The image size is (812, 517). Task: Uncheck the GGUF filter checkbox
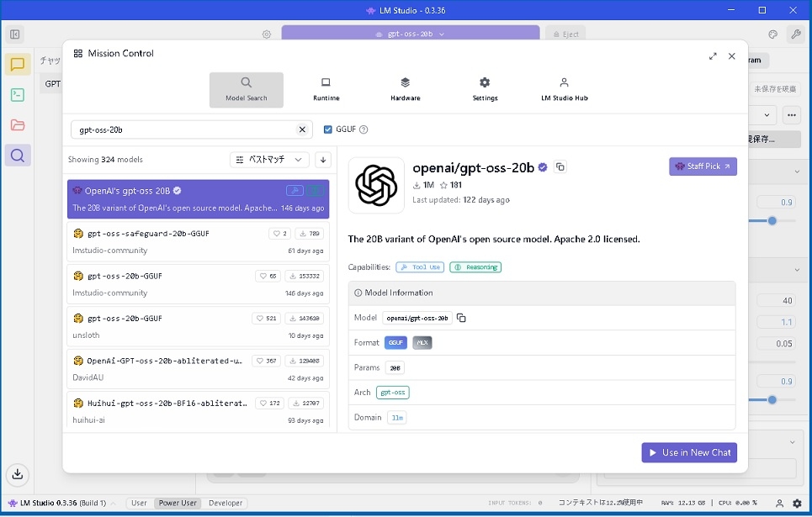[328, 129]
